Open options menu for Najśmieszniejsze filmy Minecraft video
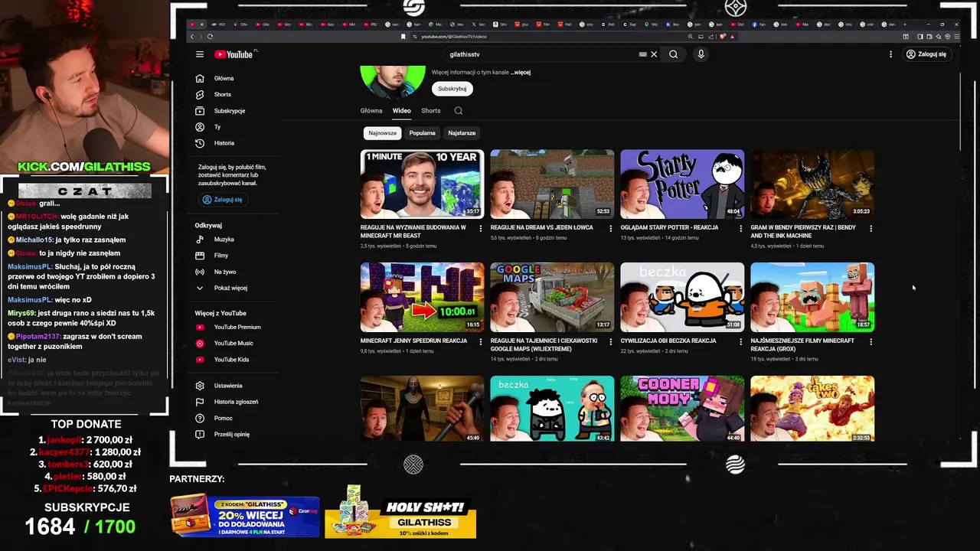This screenshot has width=980, height=551. [x=871, y=341]
